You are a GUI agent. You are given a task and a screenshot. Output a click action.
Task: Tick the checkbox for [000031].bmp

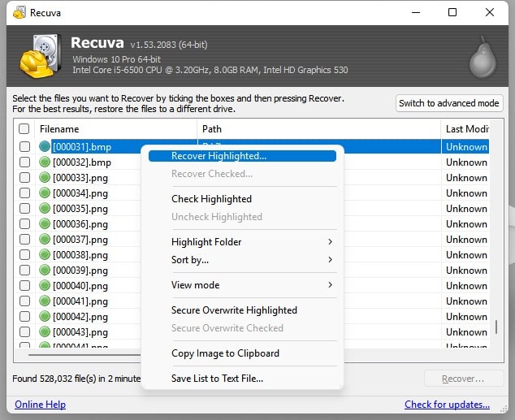[24, 146]
